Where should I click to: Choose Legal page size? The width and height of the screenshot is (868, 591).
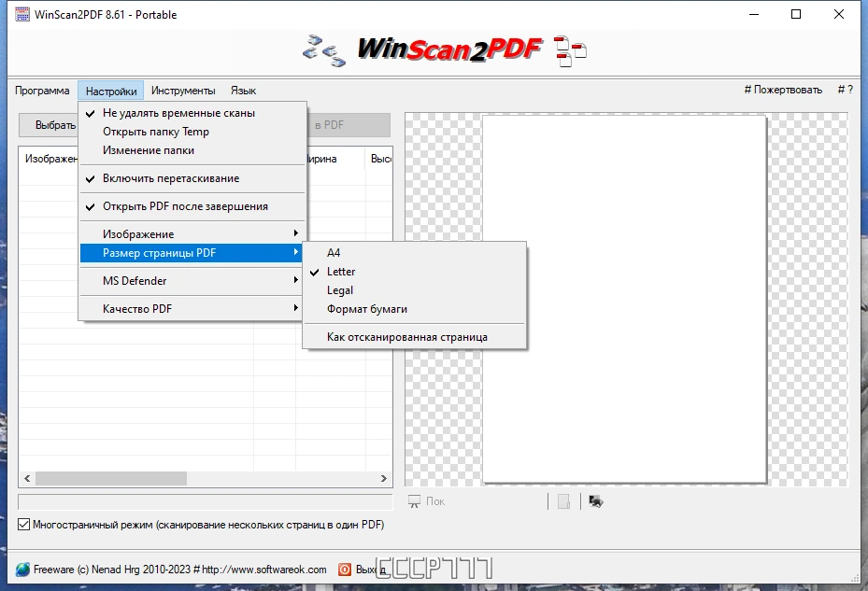[414, 290]
